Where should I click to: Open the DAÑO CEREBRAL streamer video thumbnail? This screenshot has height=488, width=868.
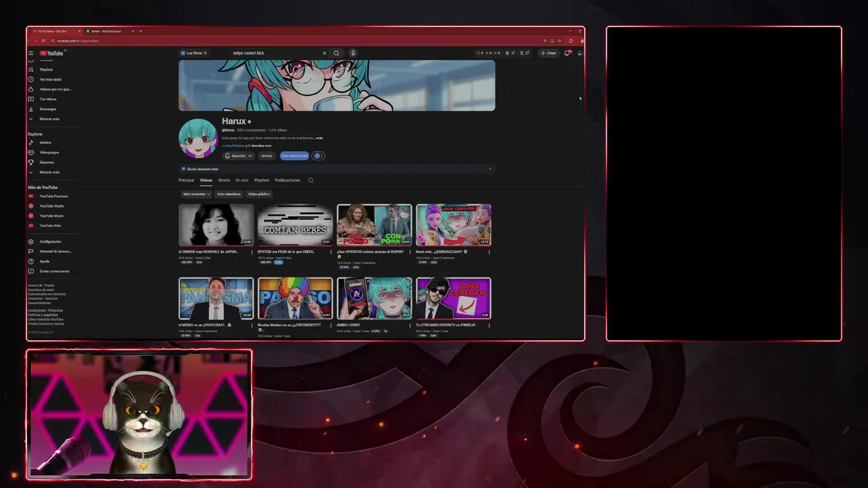click(x=454, y=298)
